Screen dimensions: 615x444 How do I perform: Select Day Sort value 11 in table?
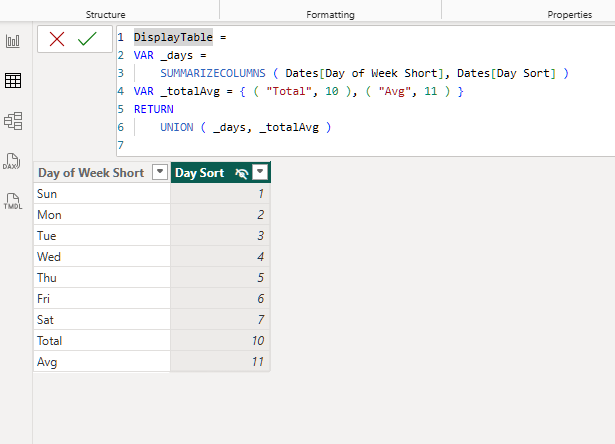220,362
